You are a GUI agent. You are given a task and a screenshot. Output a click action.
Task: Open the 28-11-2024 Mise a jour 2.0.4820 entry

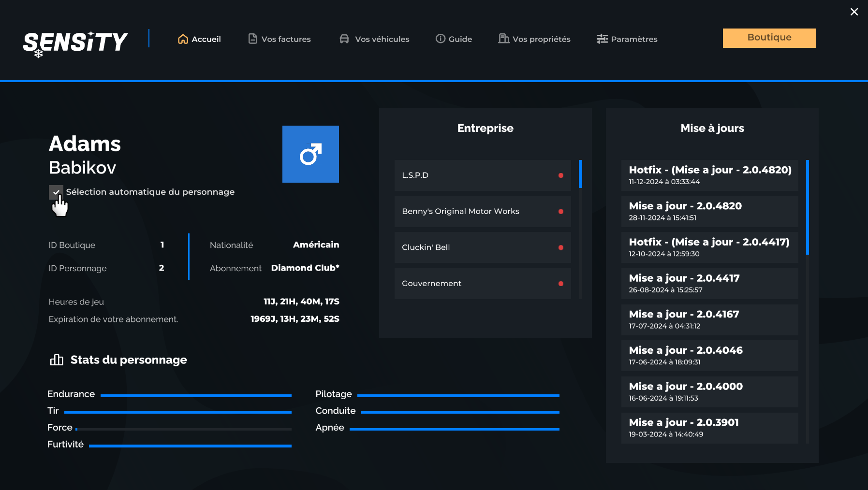coord(710,212)
